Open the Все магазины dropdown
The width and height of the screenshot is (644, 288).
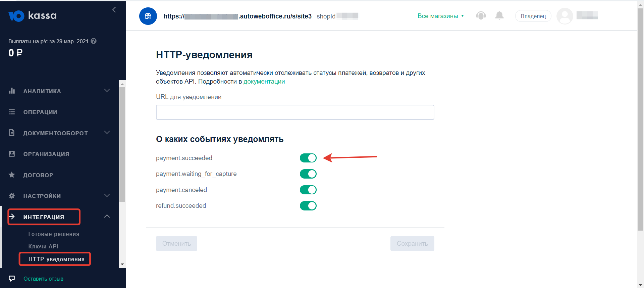coord(440,16)
